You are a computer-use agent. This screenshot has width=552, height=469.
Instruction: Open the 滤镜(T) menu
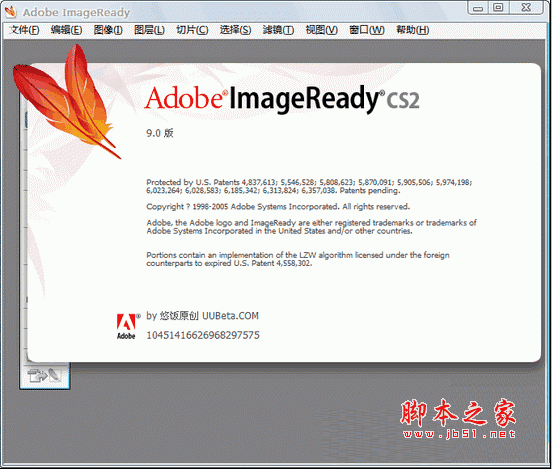[x=278, y=30]
